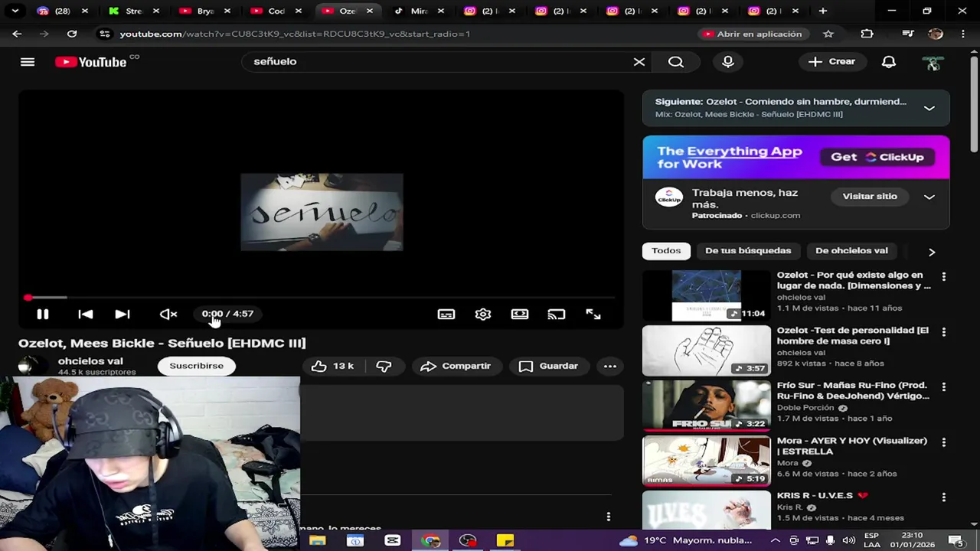Open the browser media control icon

coord(908,34)
